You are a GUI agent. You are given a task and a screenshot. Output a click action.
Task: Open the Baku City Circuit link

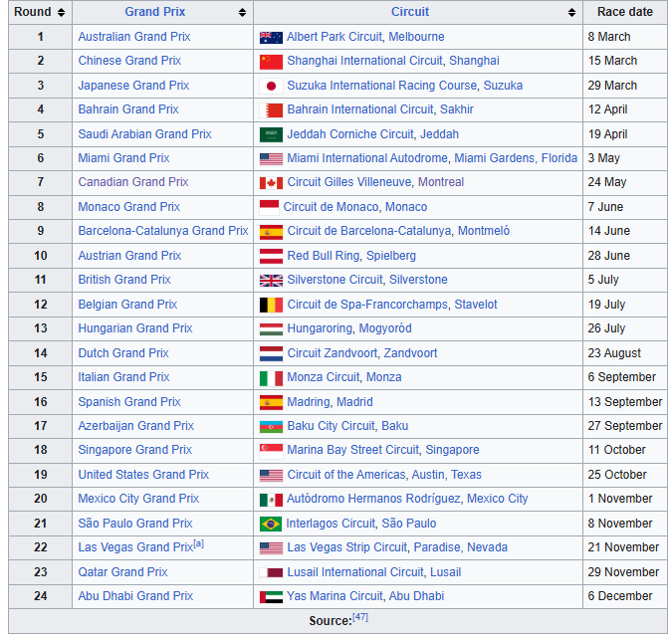pyautogui.click(x=331, y=426)
